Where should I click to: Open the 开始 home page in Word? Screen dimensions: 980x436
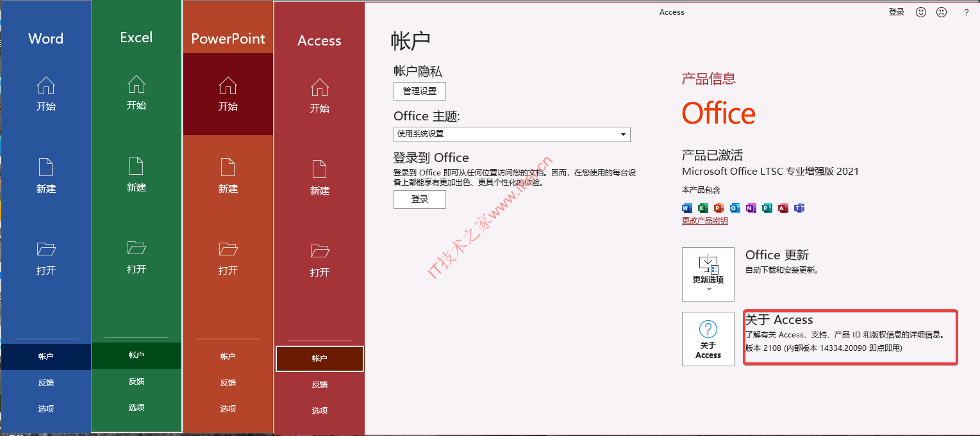tap(46, 94)
